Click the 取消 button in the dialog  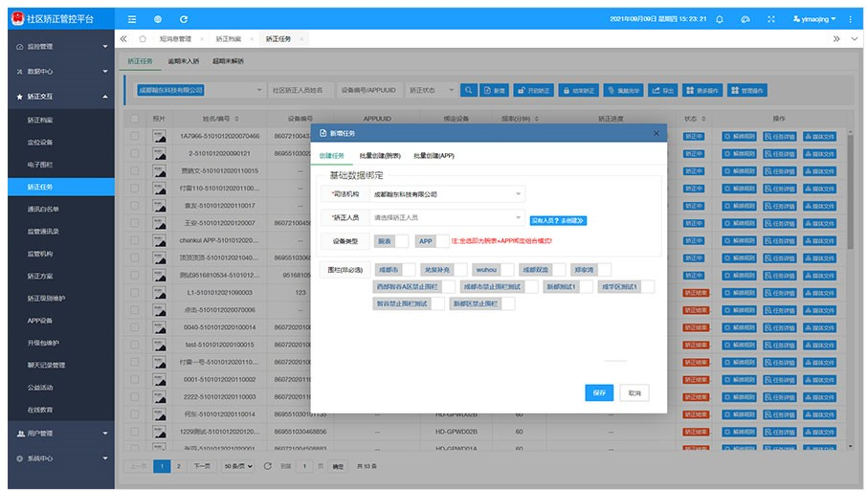634,392
